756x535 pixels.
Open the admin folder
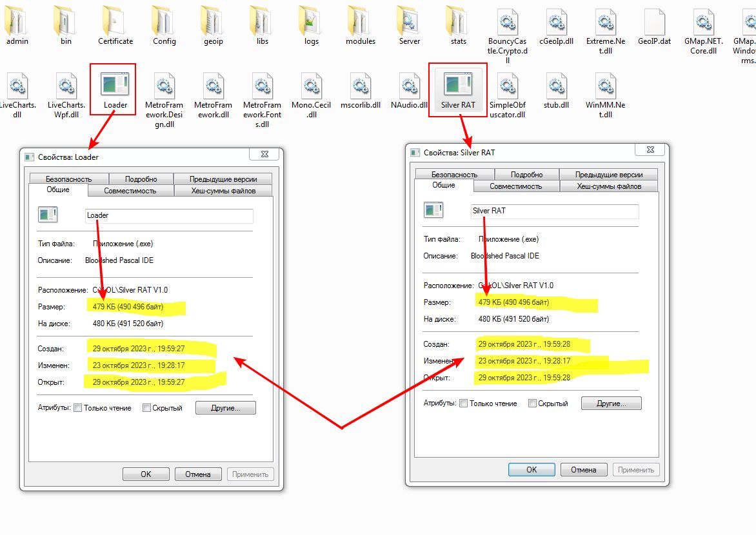coord(17,25)
